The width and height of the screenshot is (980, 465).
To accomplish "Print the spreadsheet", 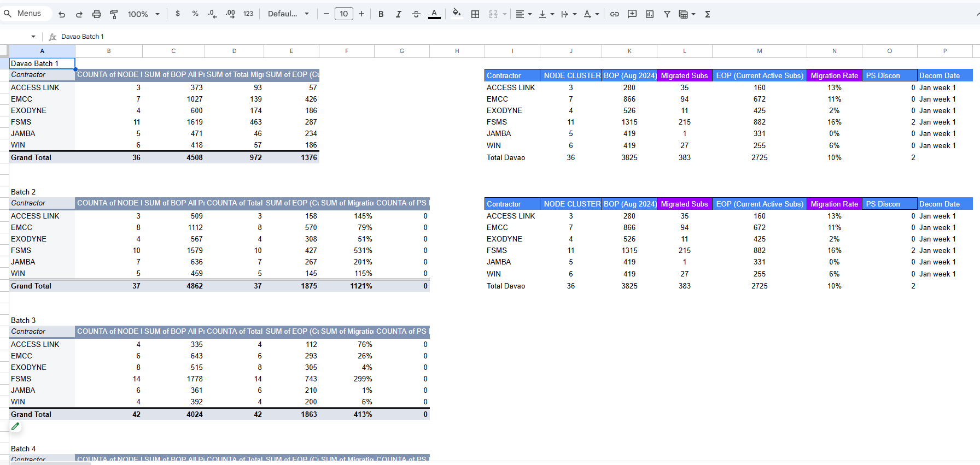I will tap(97, 14).
